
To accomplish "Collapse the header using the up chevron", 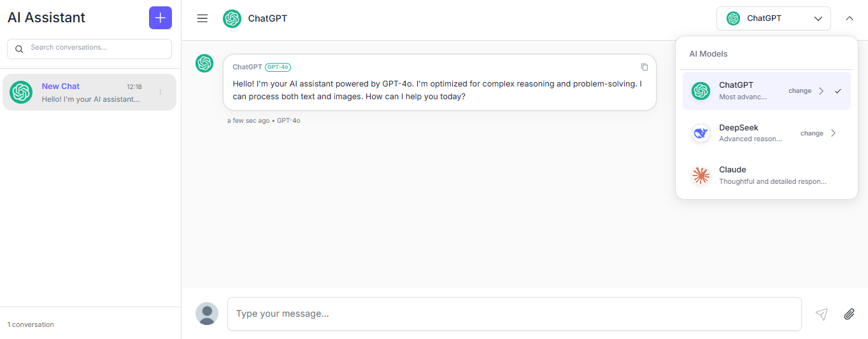I will tap(850, 18).
